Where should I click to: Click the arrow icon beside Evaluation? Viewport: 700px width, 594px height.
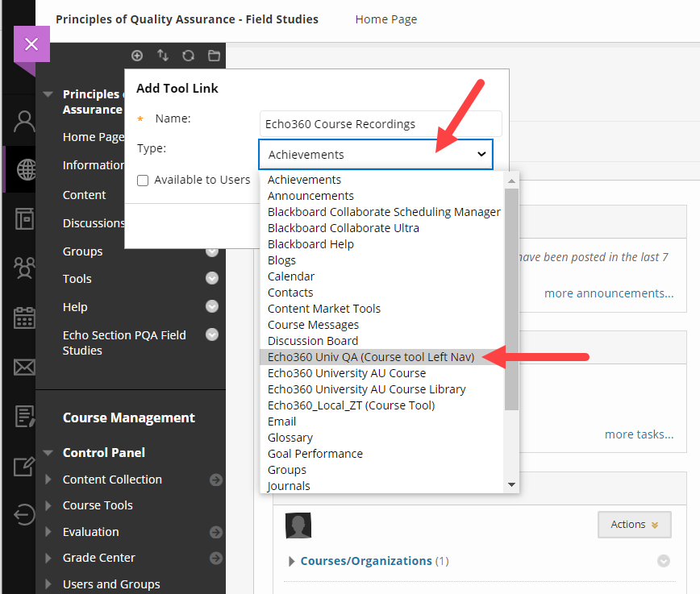[216, 532]
